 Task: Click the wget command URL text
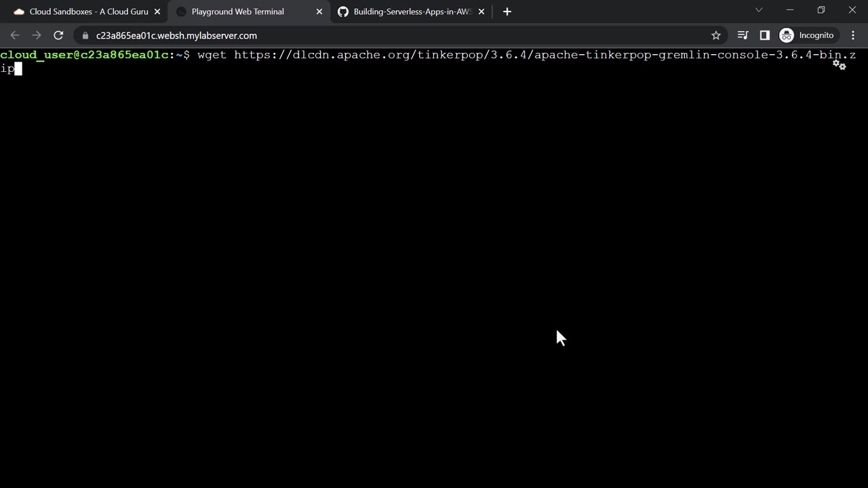545,55
